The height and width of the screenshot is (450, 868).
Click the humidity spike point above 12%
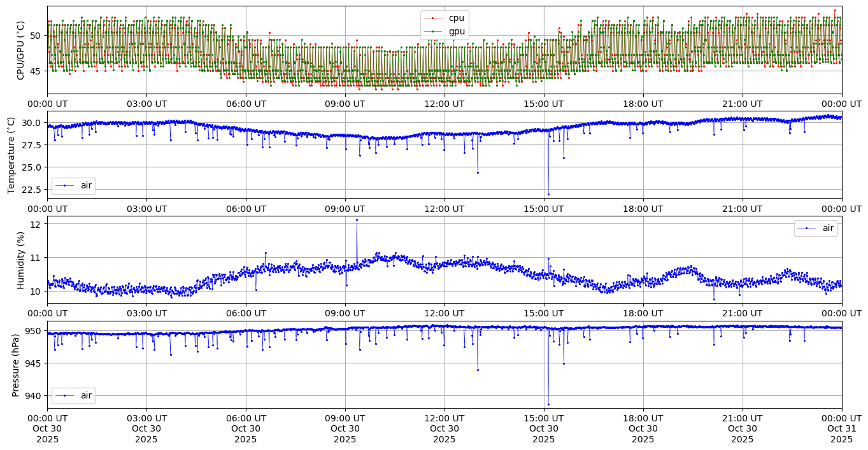357,220
